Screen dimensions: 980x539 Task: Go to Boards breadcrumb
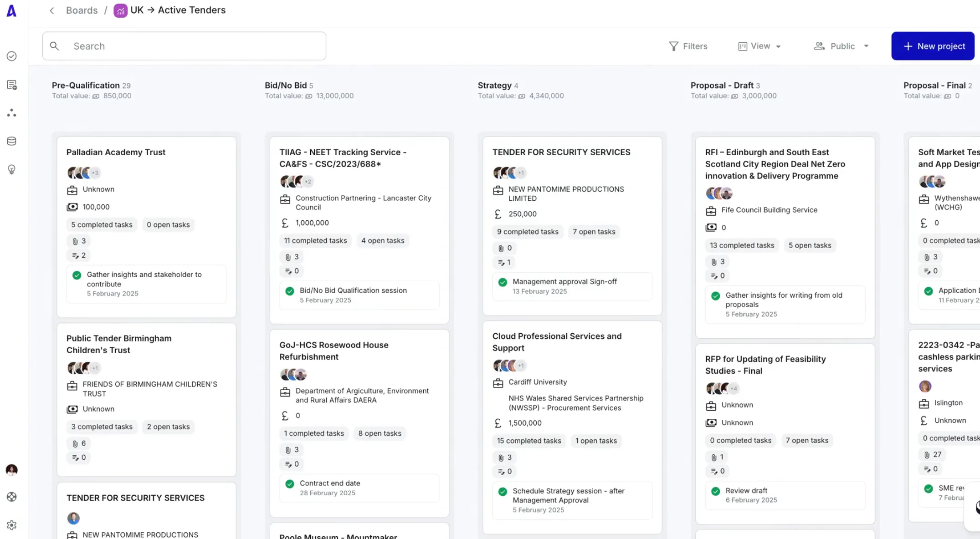[82, 10]
